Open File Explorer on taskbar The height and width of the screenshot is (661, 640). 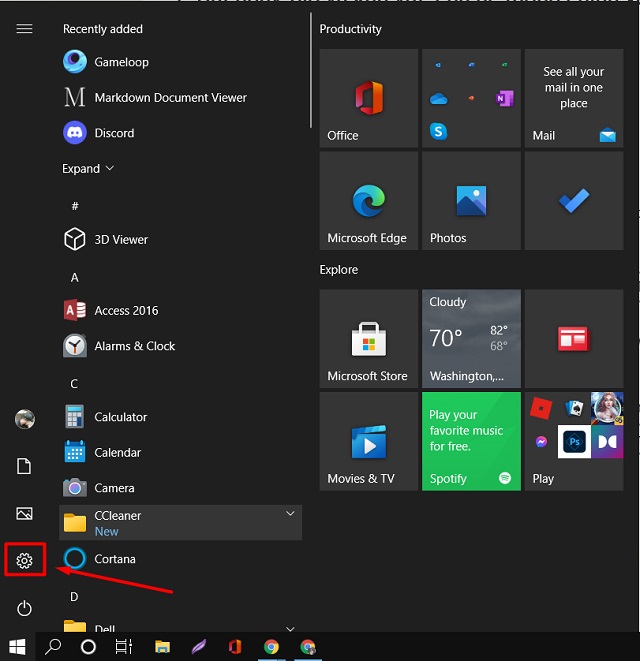162,647
